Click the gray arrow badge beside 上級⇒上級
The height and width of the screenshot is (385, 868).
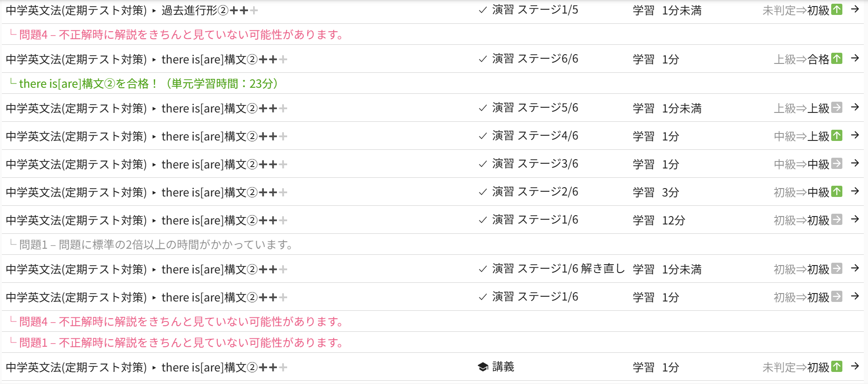click(837, 108)
